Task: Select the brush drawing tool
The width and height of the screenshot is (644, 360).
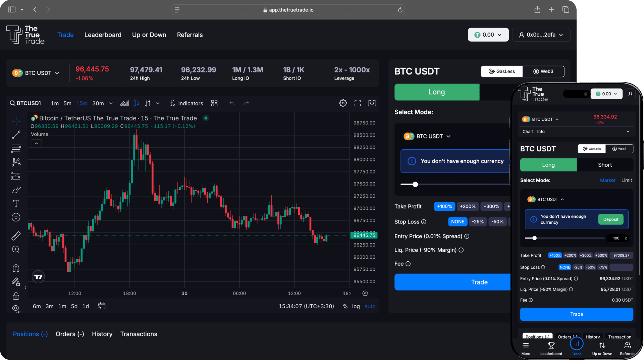Action: [16, 190]
